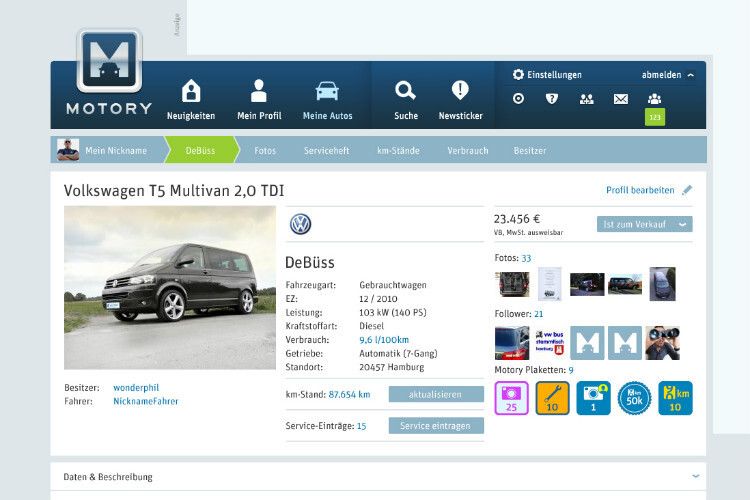Open the binoculars follower avatar

click(x=662, y=343)
